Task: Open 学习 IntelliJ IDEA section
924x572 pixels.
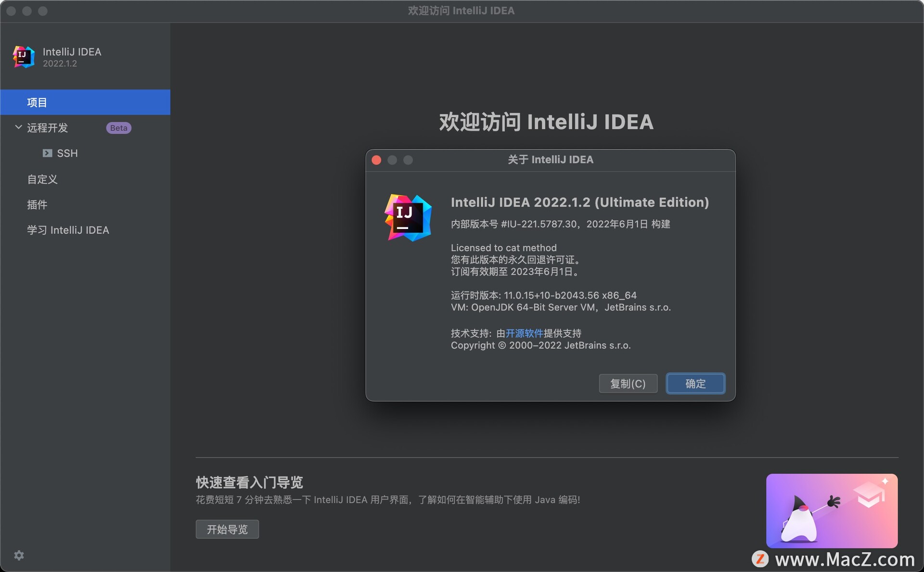Action: click(68, 230)
